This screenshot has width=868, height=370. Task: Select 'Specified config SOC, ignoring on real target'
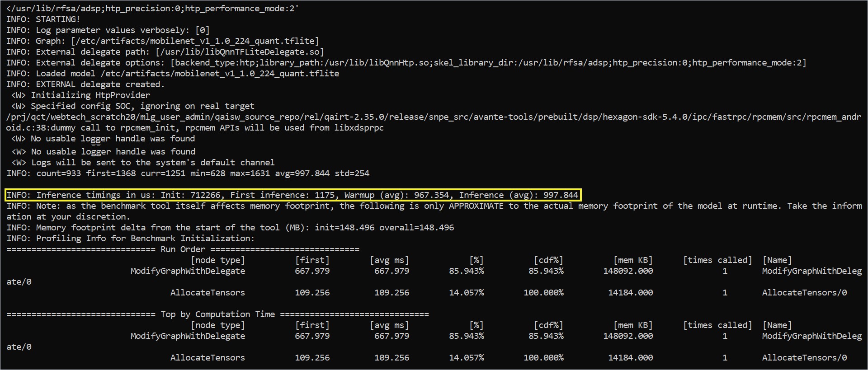coord(133,106)
